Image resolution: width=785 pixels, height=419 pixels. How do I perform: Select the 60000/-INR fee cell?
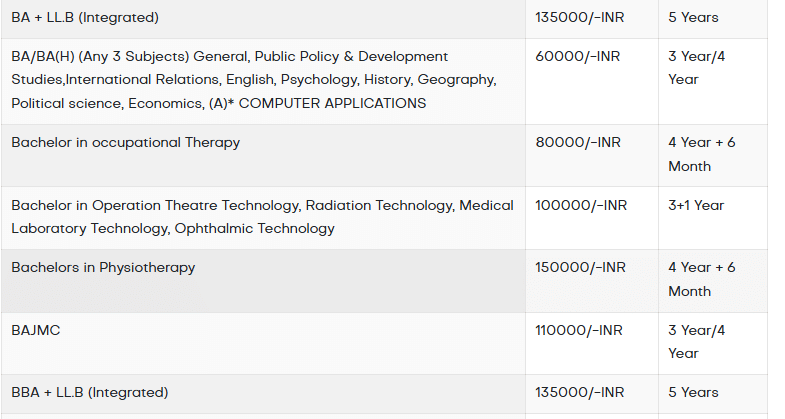(578, 56)
